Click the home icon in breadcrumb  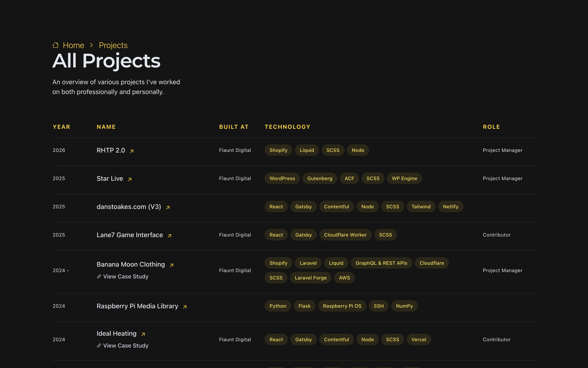(x=56, y=45)
